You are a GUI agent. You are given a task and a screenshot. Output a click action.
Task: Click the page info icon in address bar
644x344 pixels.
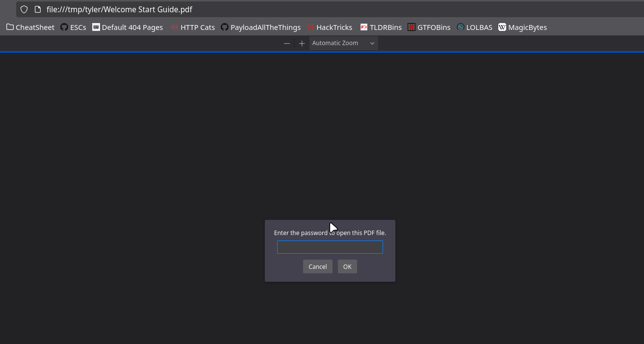click(38, 9)
